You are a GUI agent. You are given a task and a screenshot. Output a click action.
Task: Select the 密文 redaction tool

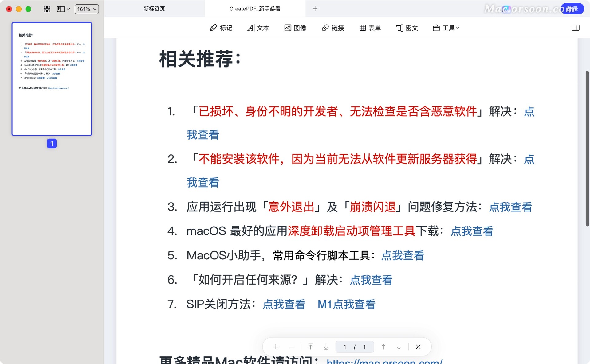(407, 28)
